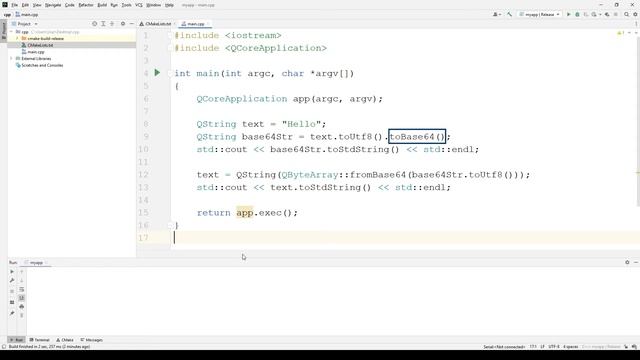Open the View menu

click(x=37, y=5)
